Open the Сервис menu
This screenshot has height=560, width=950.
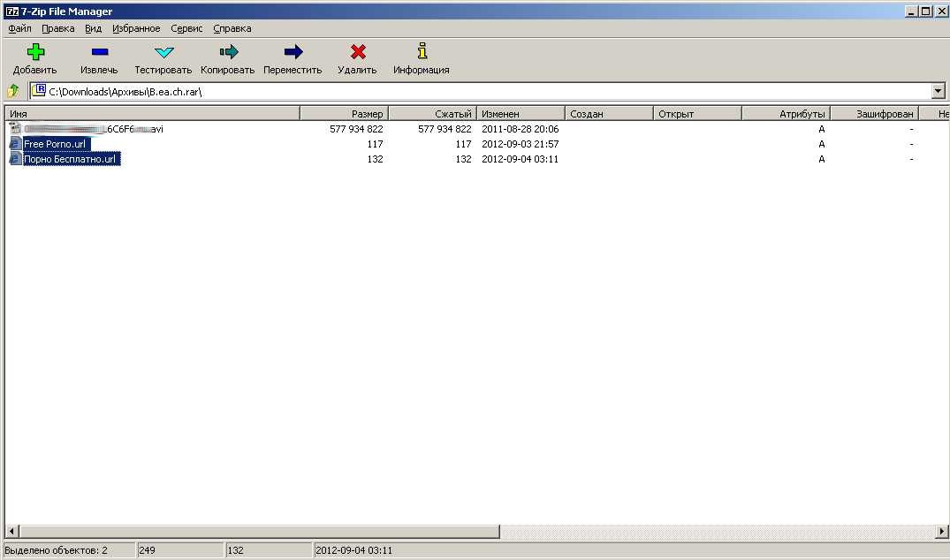click(x=186, y=28)
